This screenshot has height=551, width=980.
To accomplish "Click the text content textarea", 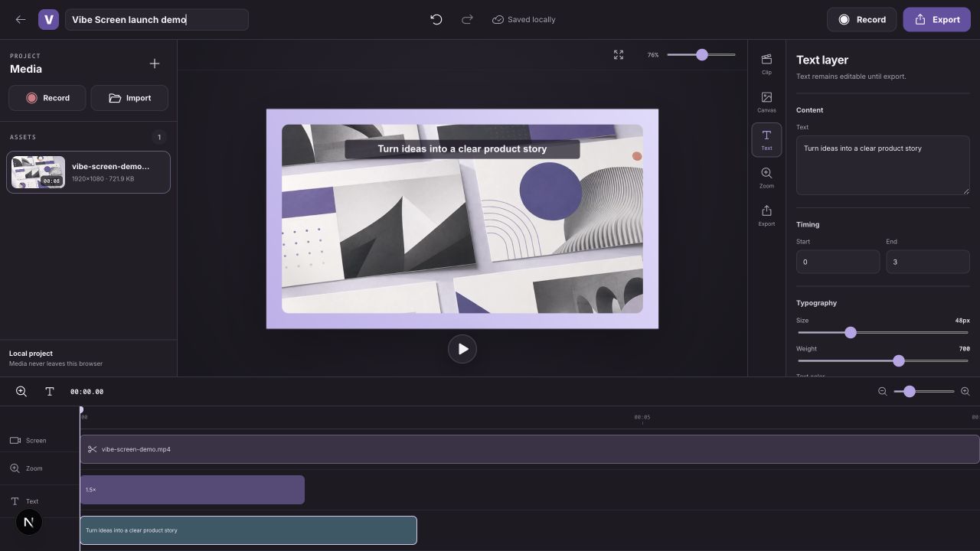I will [x=883, y=165].
